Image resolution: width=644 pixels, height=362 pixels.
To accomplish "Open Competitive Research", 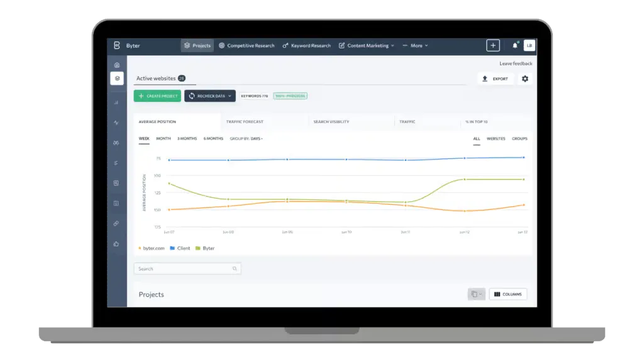I will click(247, 45).
